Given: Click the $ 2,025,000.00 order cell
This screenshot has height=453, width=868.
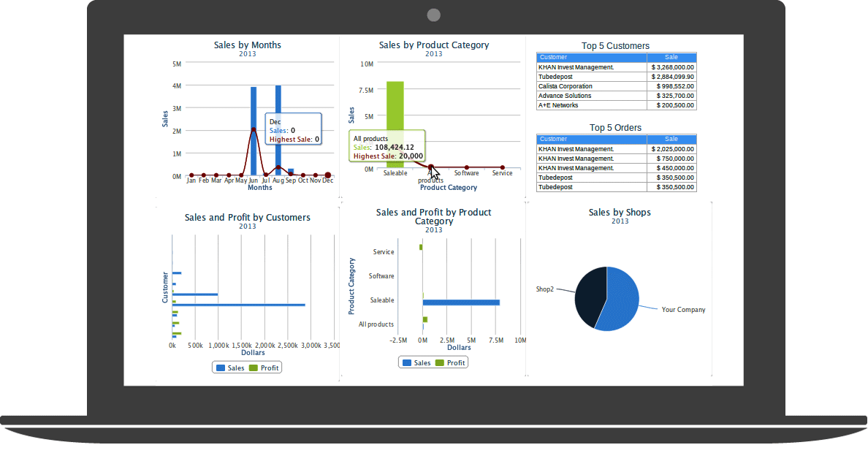Looking at the screenshot, I should (x=671, y=149).
